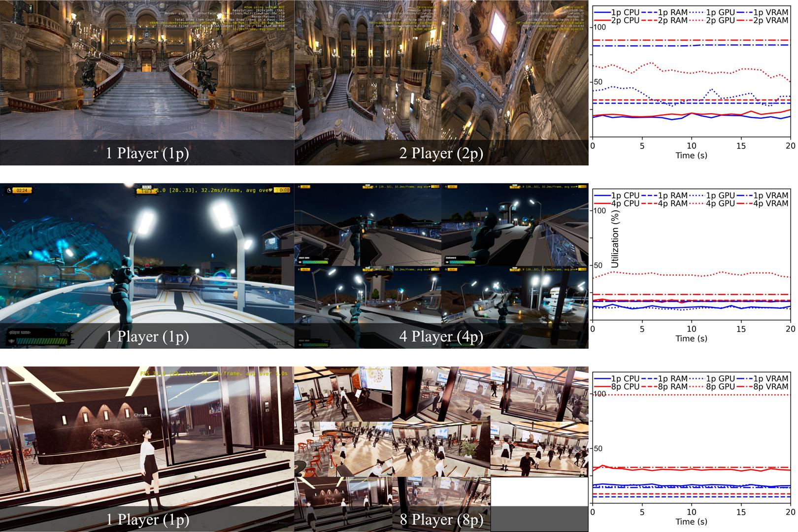Click the 'Time (s)' label under the top chart
The width and height of the screenshot is (798, 532).
coord(691,155)
